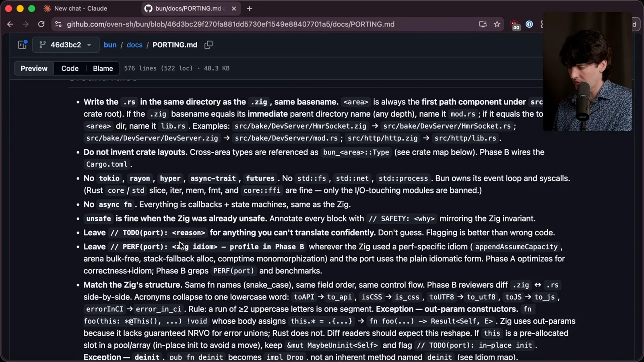Click the 'errorInCI' code snippet
This screenshot has height=362, width=644.
pos(105,309)
